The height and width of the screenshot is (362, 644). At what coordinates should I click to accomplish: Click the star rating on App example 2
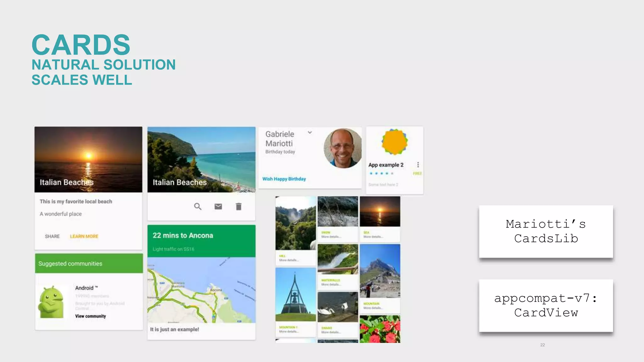(381, 173)
